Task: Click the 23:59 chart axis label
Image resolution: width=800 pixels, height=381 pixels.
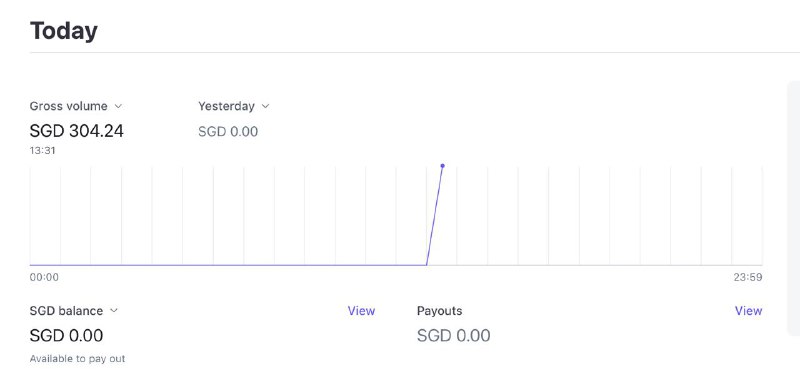Action: click(748, 277)
